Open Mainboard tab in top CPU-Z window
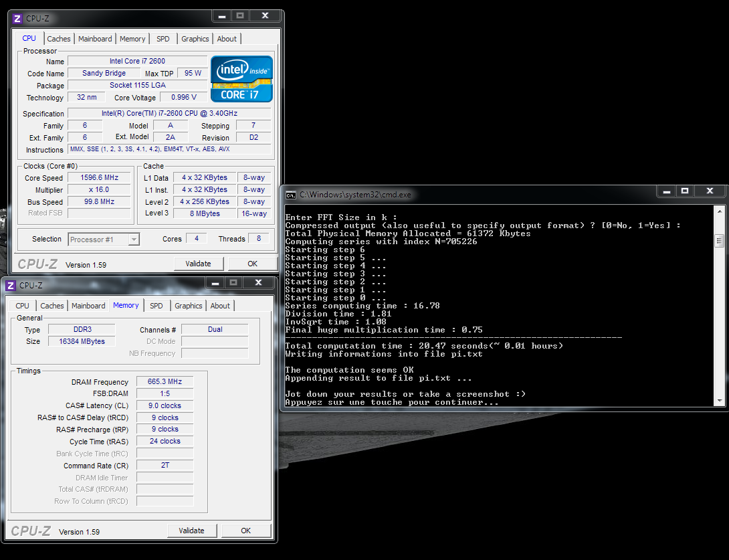The height and width of the screenshot is (560, 729). [x=95, y=39]
